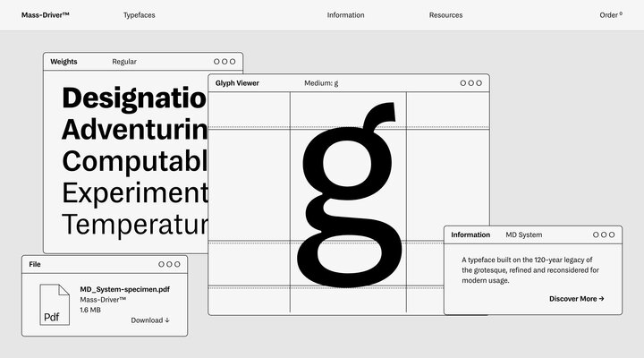Click the PDF file icon
Image resolution: width=644 pixels, height=358 pixels.
(55, 305)
